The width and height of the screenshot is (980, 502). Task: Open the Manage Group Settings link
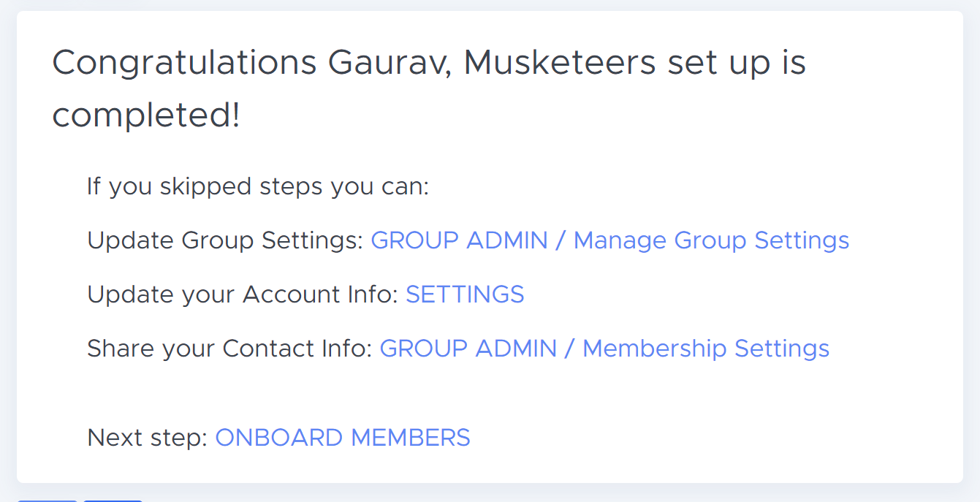tap(711, 240)
